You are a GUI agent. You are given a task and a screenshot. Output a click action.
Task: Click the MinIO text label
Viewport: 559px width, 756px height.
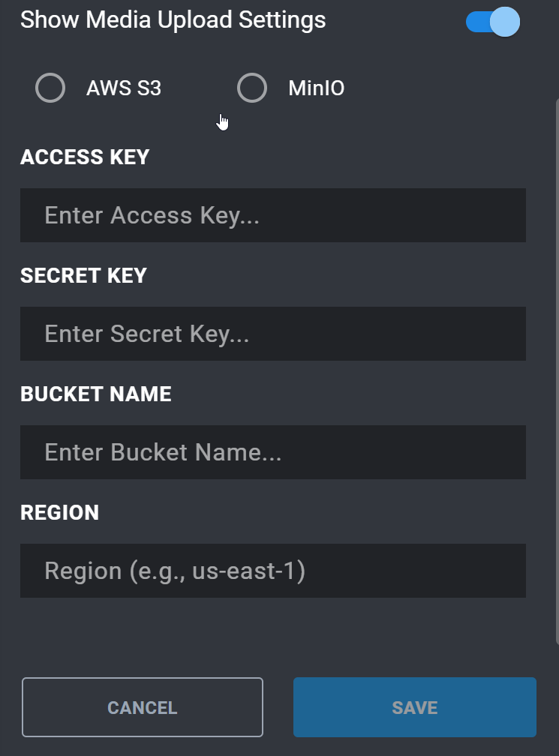click(315, 88)
